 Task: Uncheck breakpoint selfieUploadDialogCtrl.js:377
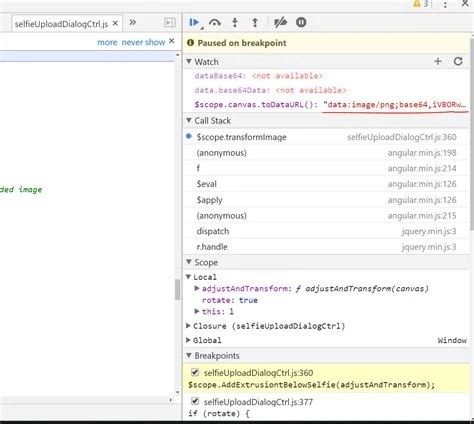pos(195,401)
